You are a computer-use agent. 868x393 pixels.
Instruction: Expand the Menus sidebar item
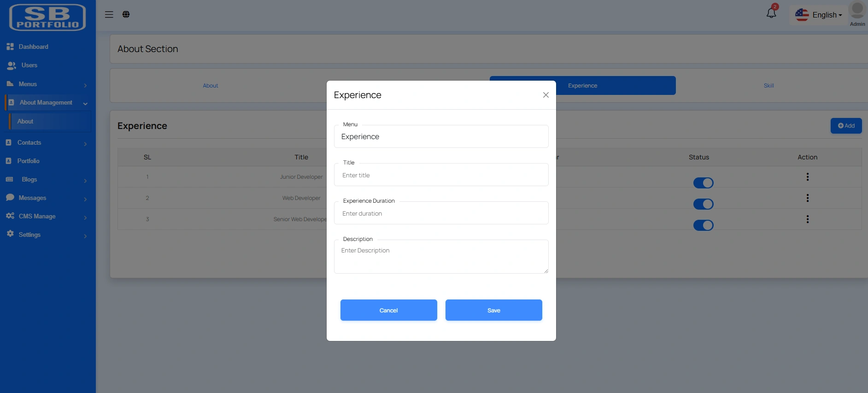[x=46, y=84]
